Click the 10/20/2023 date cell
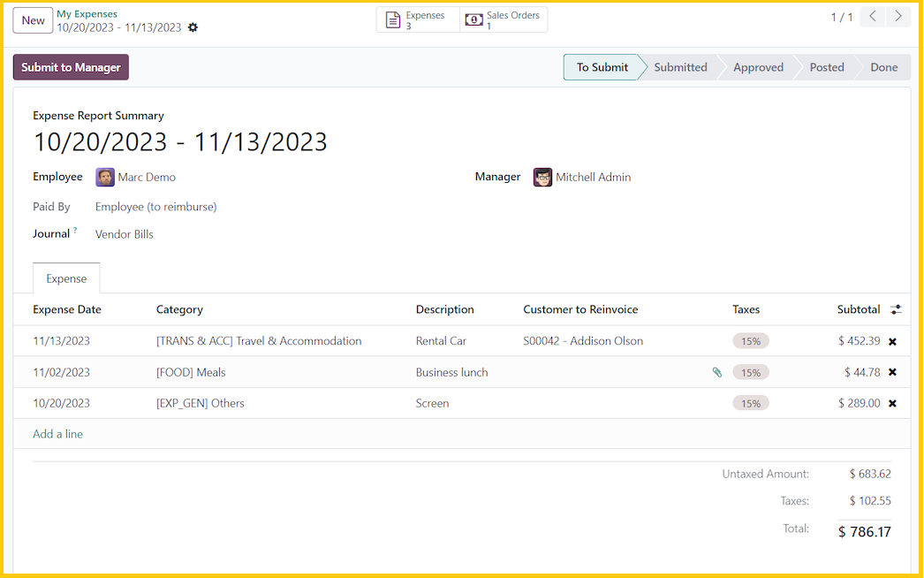The width and height of the screenshot is (924, 578). click(61, 403)
